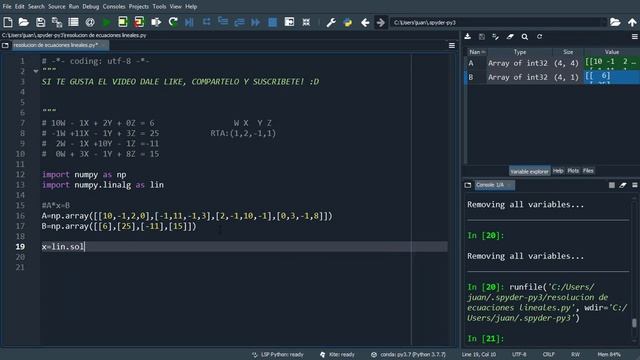The height and width of the screenshot is (360, 640).
Task: Click Kite ready status indicator
Action: pos(338,354)
